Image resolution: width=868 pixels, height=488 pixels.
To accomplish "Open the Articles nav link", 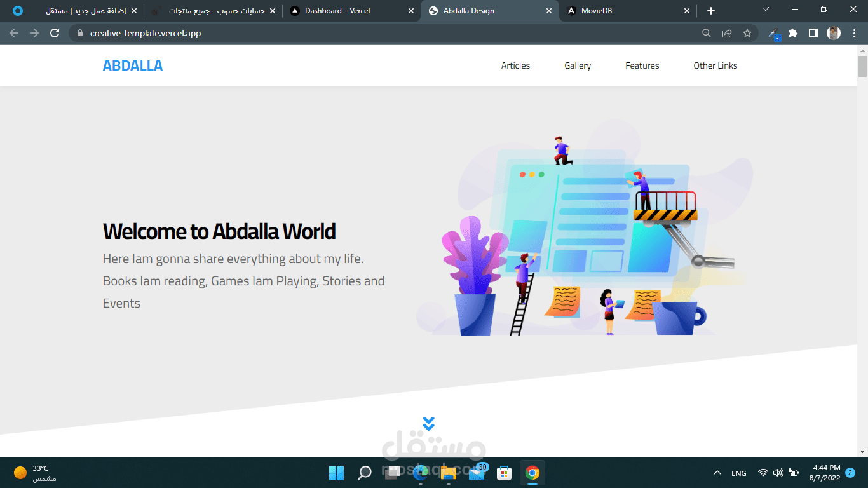I will click(515, 65).
